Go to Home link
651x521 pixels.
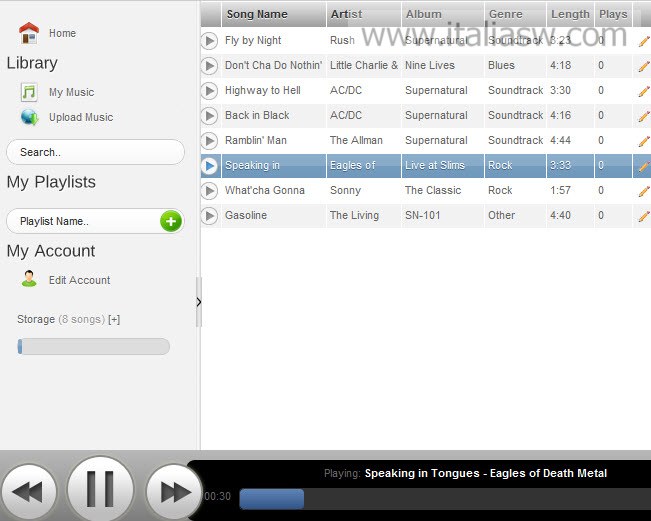click(x=62, y=33)
